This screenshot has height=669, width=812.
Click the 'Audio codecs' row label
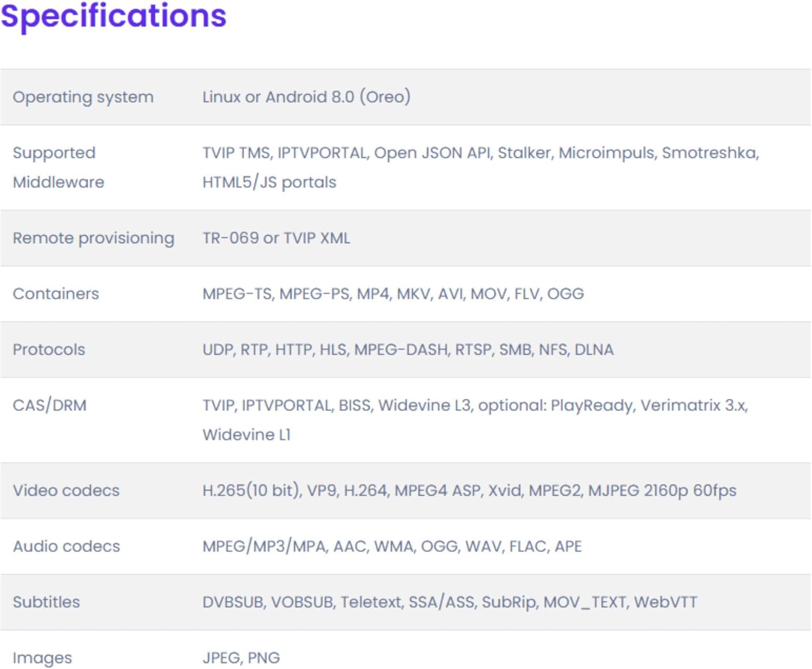pos(66,546)
